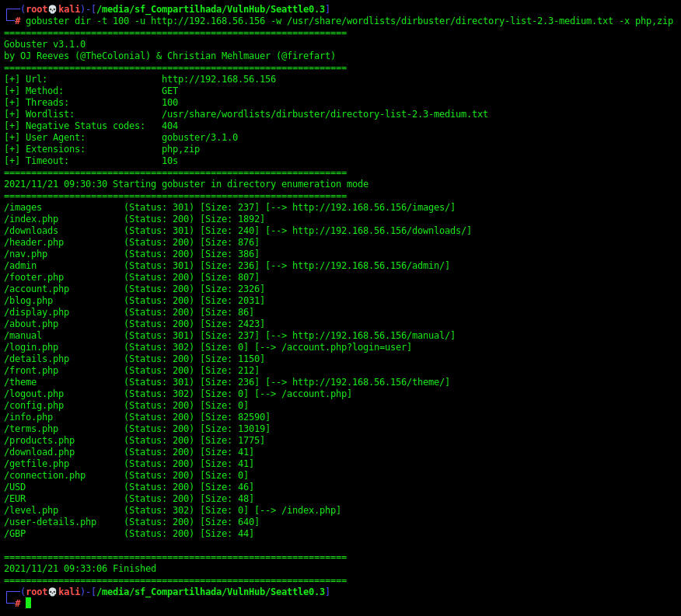Click the /products.php result path
Screen dimensions: 681x616
pyautogui.click(x=40, y=440)
